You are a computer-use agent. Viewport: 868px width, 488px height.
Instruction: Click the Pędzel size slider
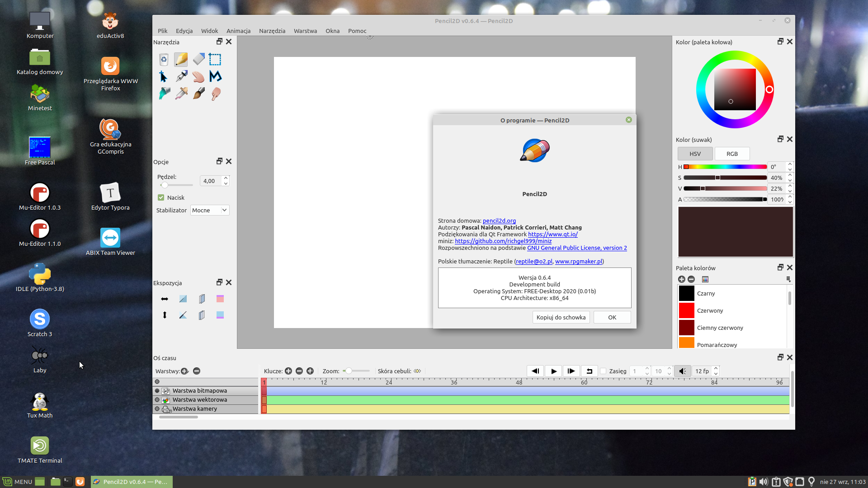176,185
